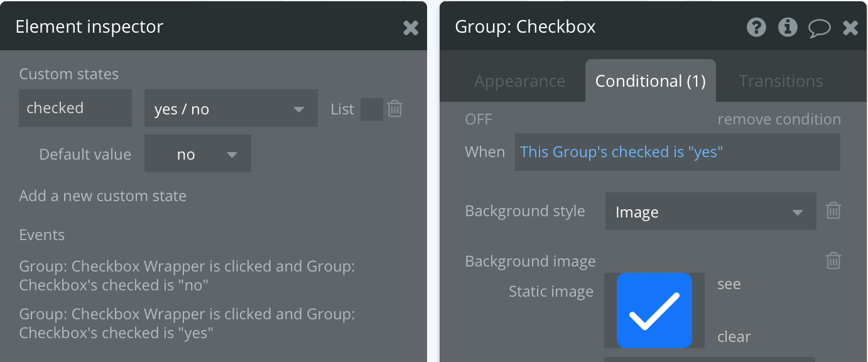Click the help question mark icon

click(x=756, y=27)
